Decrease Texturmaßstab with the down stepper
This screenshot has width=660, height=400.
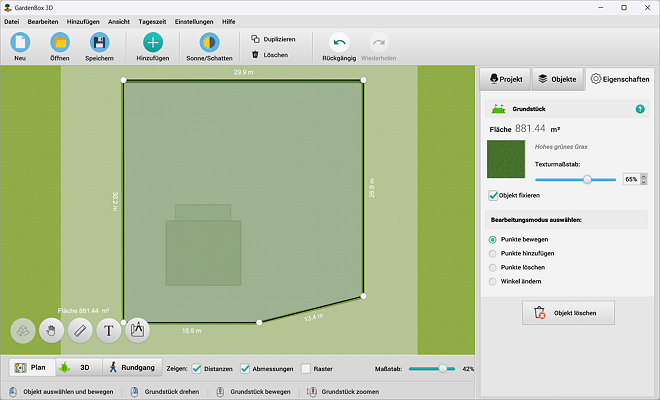[x=644, y=182]
